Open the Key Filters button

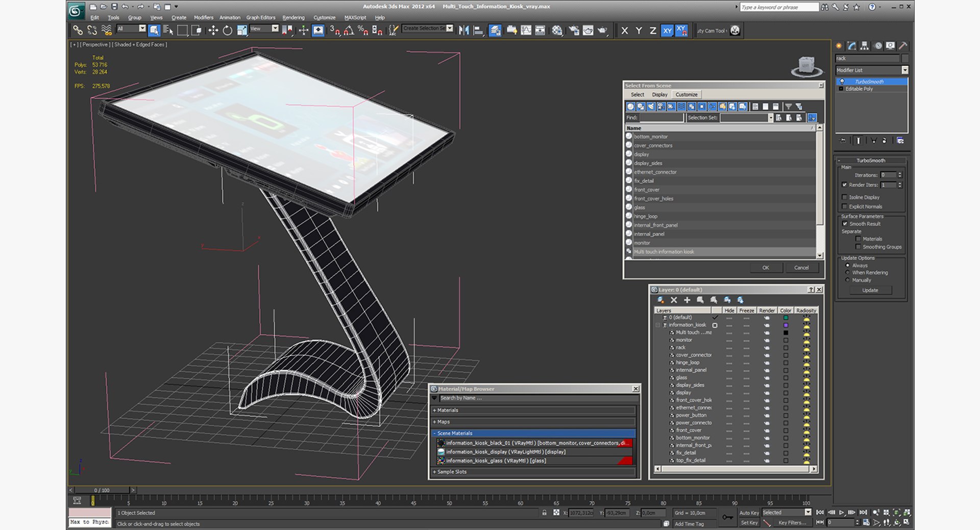tap(792, 523)
